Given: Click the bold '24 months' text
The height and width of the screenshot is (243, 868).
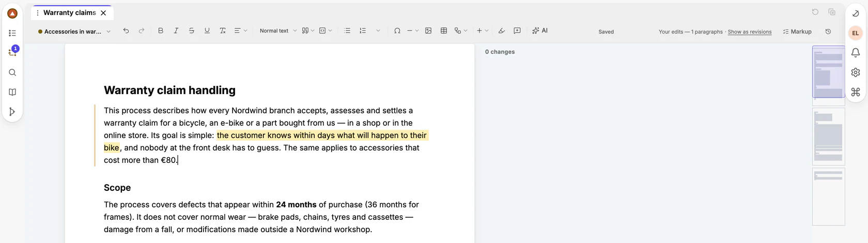Looking at the screenshot, I should pyautogui.click(x=296, y=205).
